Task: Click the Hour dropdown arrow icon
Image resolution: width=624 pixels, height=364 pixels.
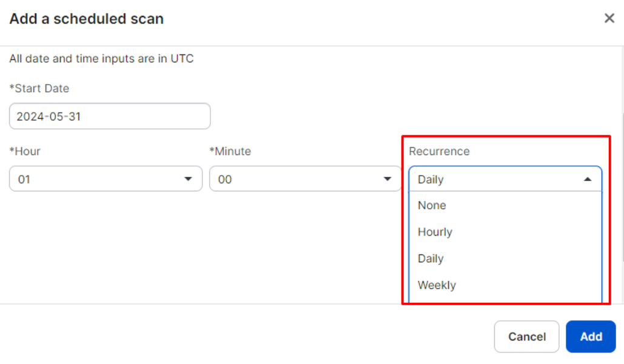Action: pyautogui.click(x=188, y=179)
